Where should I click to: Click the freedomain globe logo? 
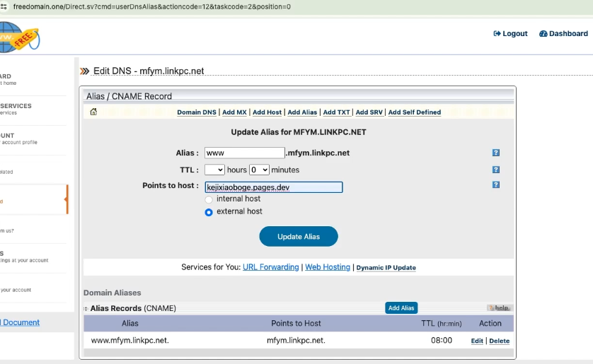point(17,37)
